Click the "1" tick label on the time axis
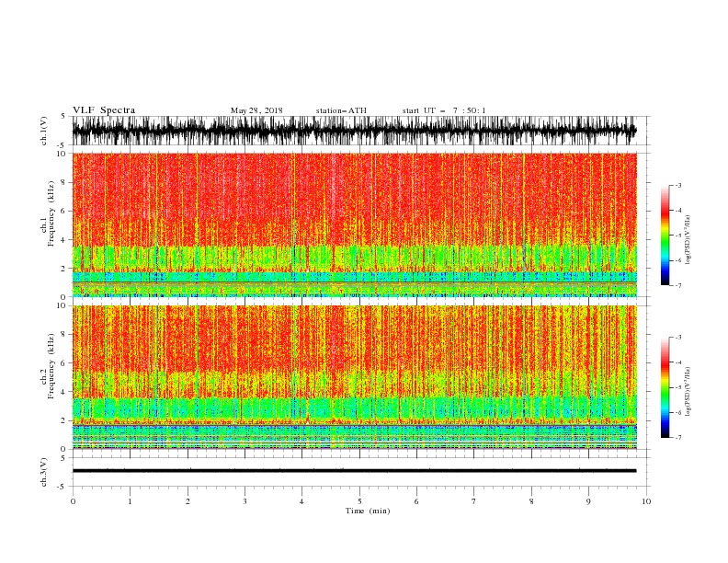728x563 pixels. coord(130,501)
